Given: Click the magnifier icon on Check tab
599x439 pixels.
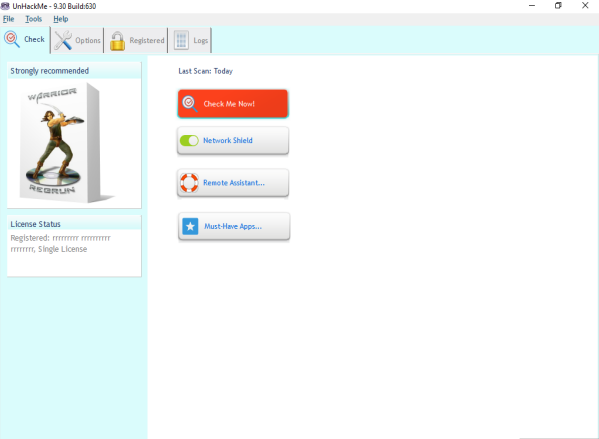Looking at the screenshot, I should point(11,39).
